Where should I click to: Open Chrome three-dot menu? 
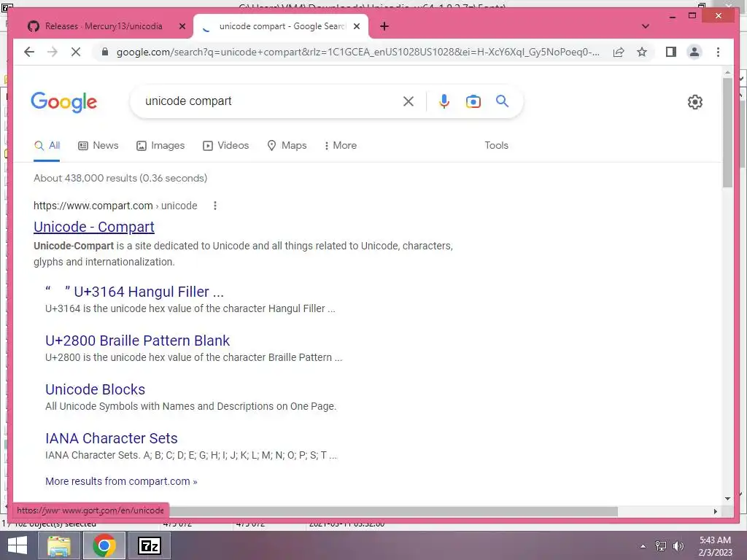(718, 52)
